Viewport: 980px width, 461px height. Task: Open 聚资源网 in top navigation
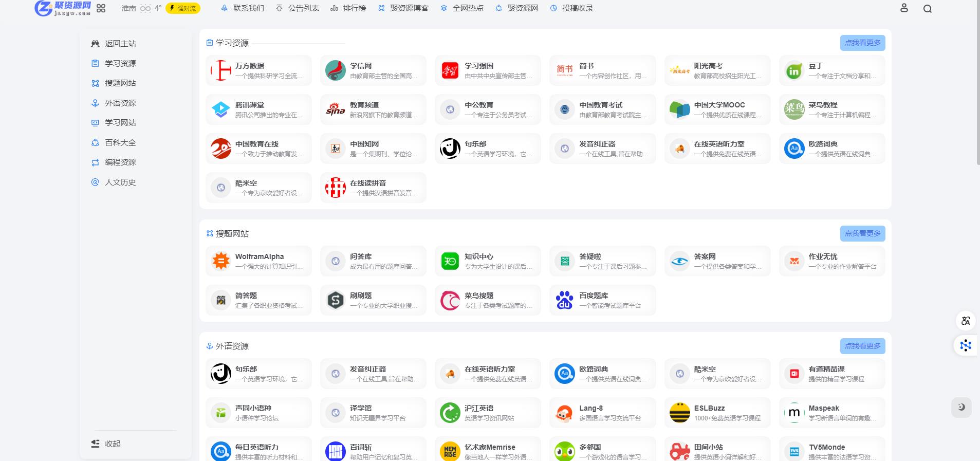click(x=517, y=8)
